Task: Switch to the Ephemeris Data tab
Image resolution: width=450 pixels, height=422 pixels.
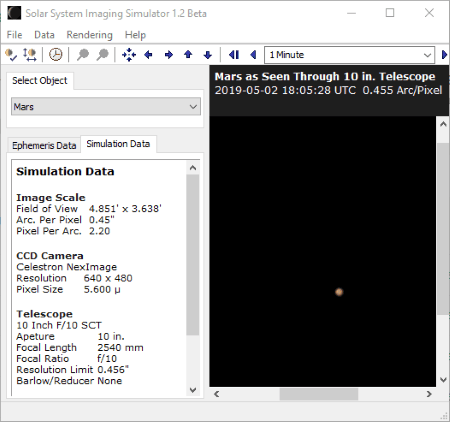Action: tap(44, 145)
